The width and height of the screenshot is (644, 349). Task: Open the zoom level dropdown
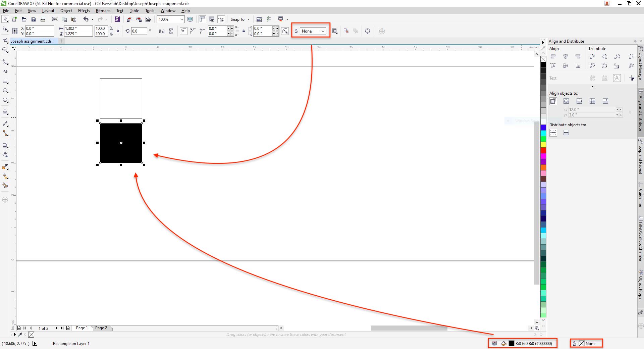click(x=181, y=19)
